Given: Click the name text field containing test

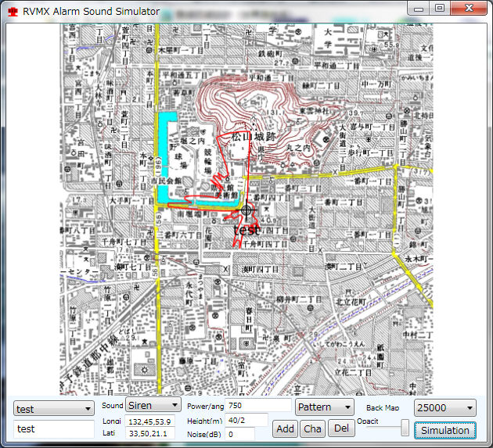Looking at the screenshot, I should point(54,428).
